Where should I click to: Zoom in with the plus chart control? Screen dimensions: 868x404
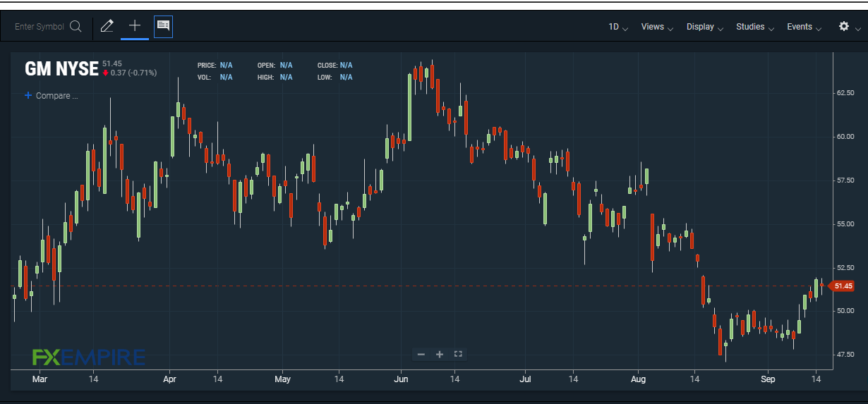(x=439, y=354)
